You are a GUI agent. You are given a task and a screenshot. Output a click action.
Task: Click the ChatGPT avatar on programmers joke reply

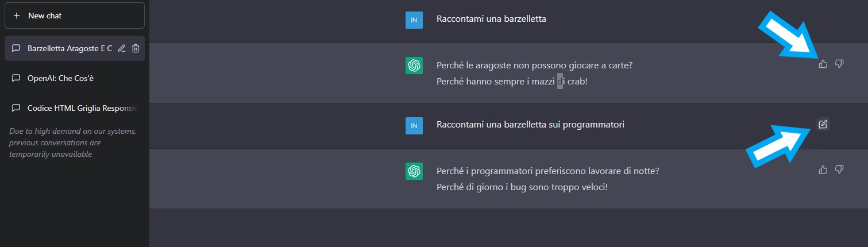[414, 171]
